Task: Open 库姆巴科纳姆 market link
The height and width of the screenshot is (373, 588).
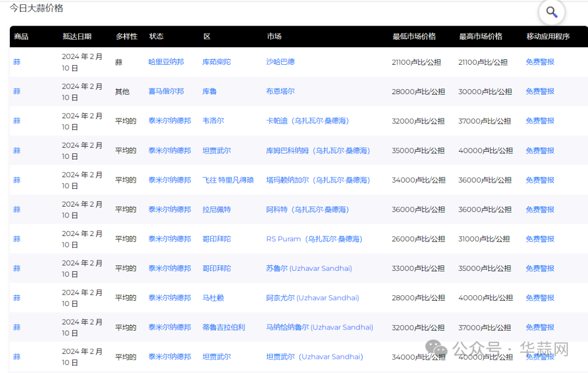Action: tap(318, 151)
